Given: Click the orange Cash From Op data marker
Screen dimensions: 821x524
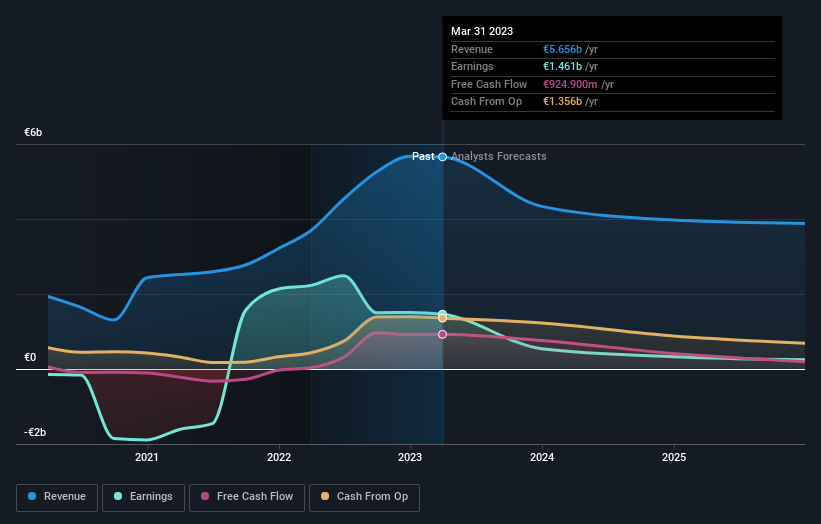Looking at the screenshot, I should point(442,318).
